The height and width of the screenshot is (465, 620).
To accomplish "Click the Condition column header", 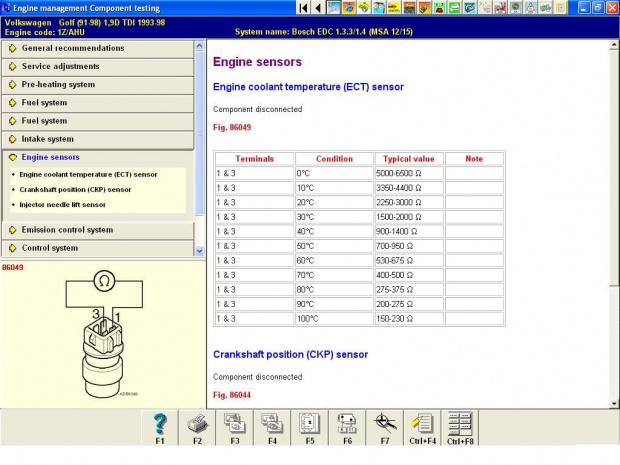I will coord(334,159).
